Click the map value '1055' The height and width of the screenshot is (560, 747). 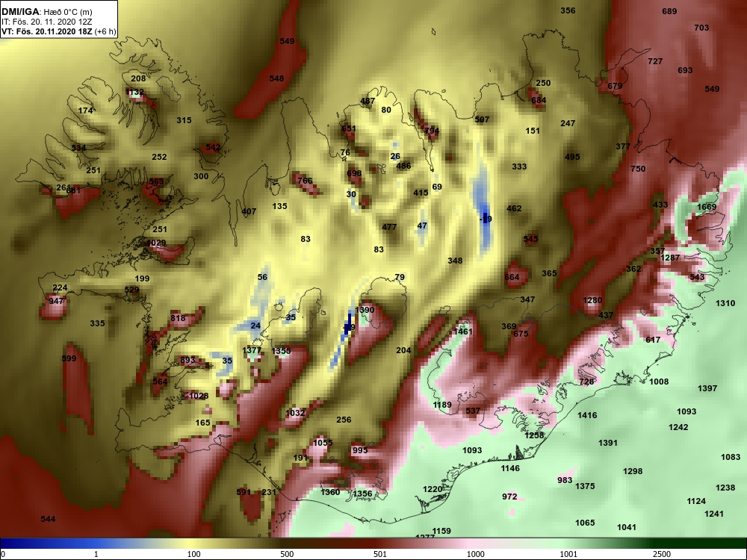(323, 442)
